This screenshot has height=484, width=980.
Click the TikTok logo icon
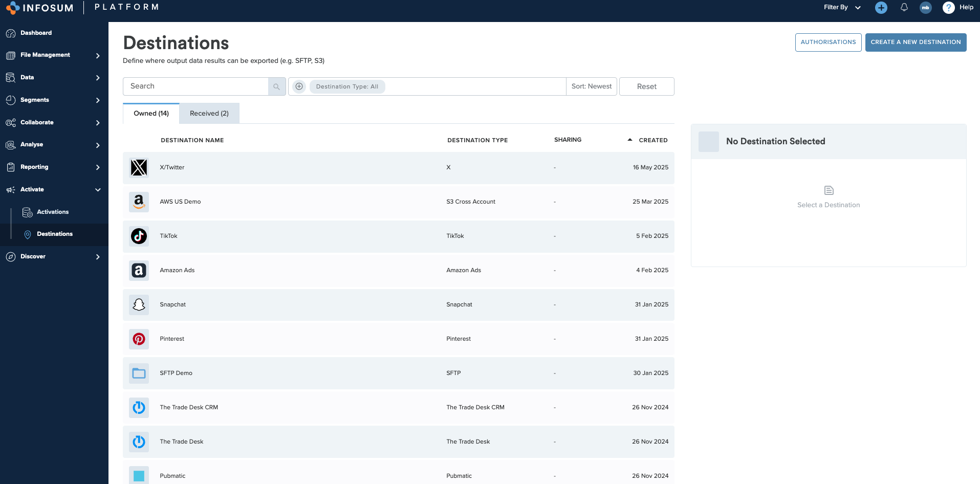139,236
